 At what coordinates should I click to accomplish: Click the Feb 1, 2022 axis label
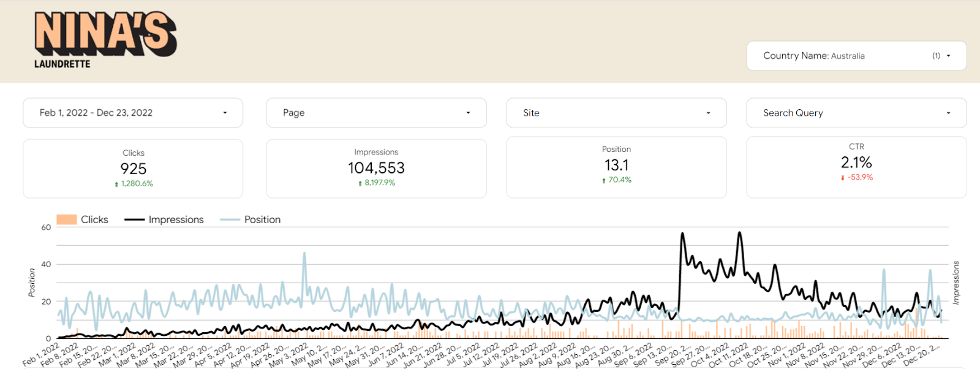pos(42,355)
